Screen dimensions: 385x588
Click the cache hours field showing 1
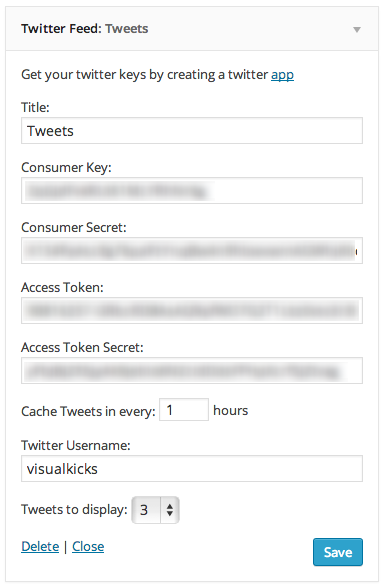click(x=184, y=410)
